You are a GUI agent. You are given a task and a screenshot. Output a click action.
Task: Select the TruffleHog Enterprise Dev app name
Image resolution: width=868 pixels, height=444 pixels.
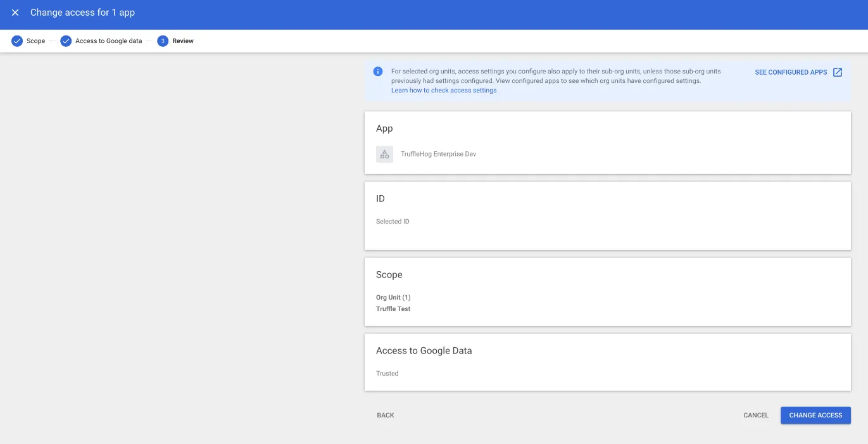click(x=438, y=154)
